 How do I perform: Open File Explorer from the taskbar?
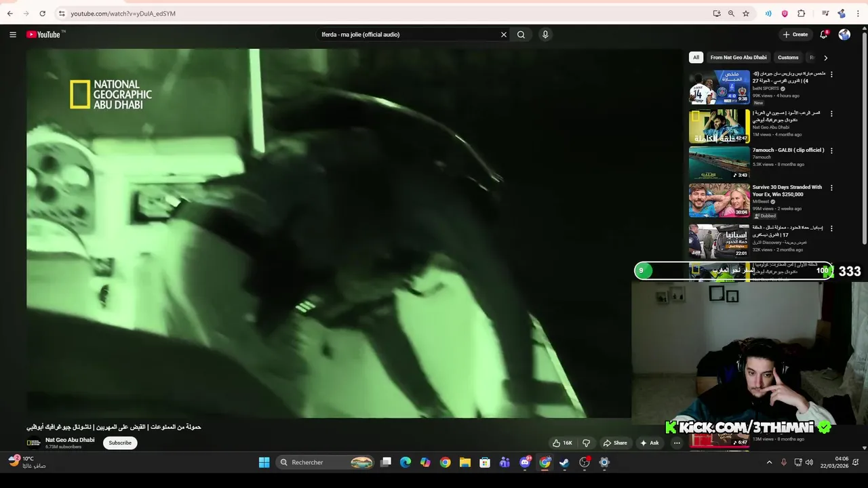point(465,462)
